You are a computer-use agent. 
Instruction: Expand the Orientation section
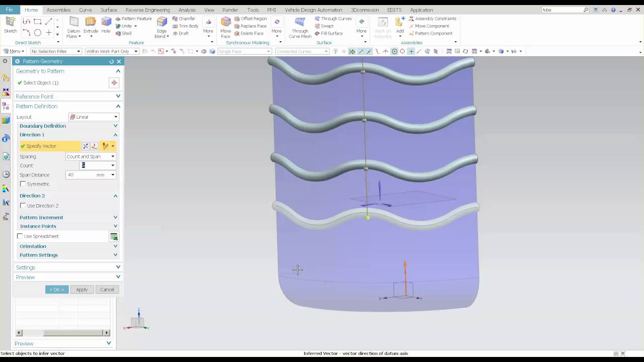coord(68,246)
